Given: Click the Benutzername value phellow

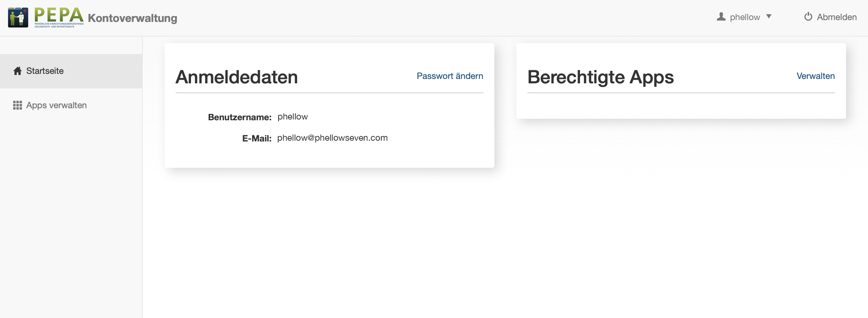Looking at the screenshot, I should [292, 117].
